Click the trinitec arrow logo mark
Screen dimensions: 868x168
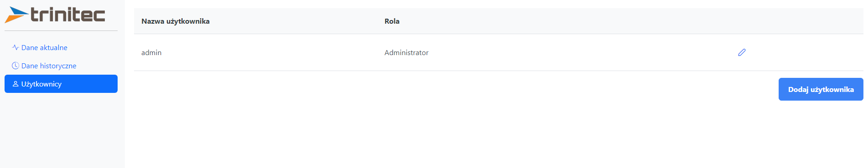pos(16,15)
